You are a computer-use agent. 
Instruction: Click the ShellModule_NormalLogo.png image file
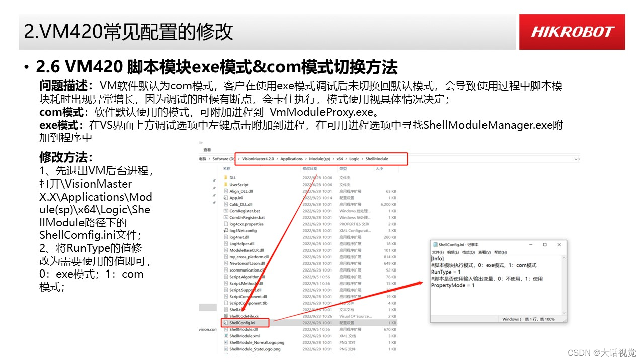pyautogui.click(x=257, y=343)
